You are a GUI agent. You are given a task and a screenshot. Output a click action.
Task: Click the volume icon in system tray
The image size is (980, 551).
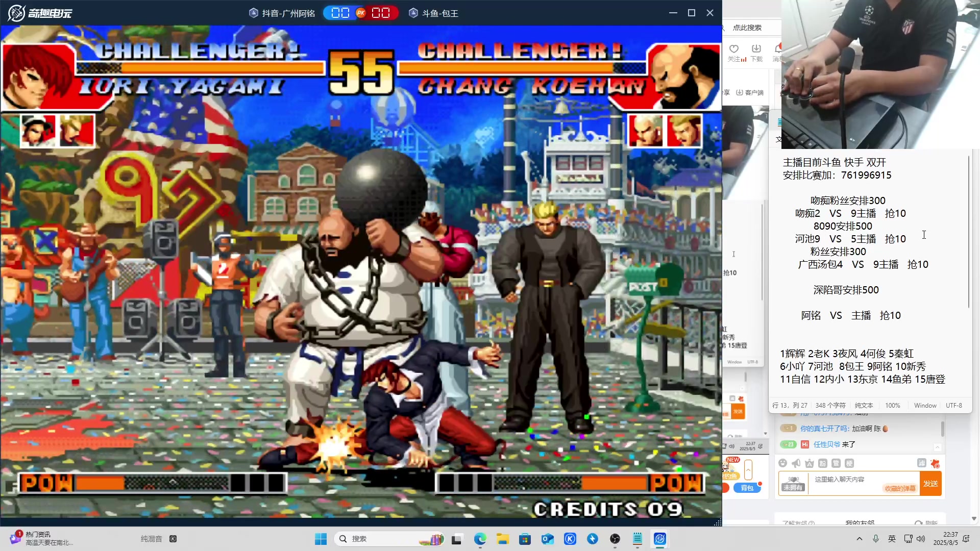pos(921,539)
